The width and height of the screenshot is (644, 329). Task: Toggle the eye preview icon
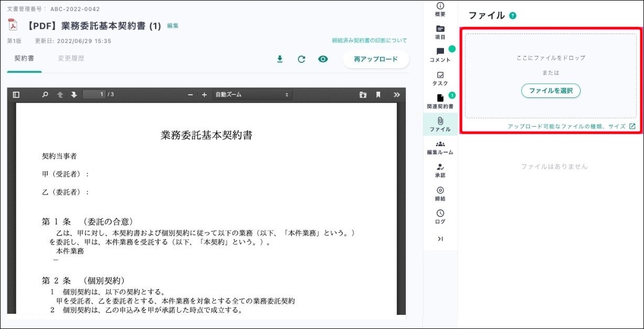pyautogui.click(x=323, y=59)
